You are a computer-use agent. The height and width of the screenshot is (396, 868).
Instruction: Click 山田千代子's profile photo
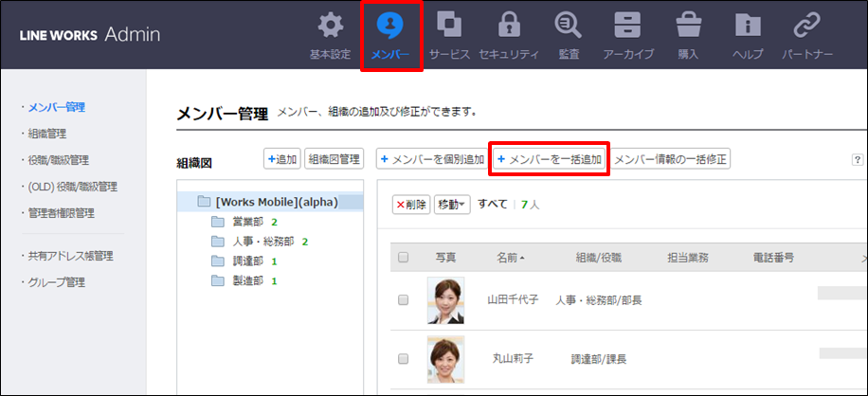click(x=445, y=299)
